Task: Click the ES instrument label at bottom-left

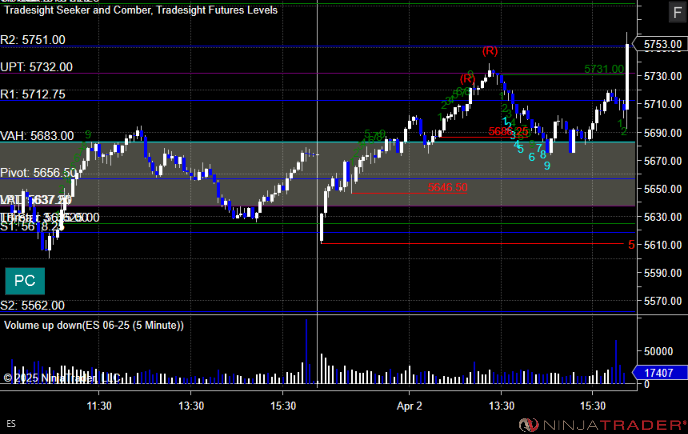Action: click(11, 424)
